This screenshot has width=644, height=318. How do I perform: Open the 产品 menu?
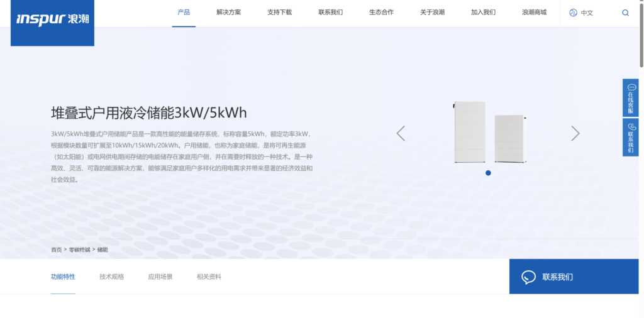(x=184, y=13)
